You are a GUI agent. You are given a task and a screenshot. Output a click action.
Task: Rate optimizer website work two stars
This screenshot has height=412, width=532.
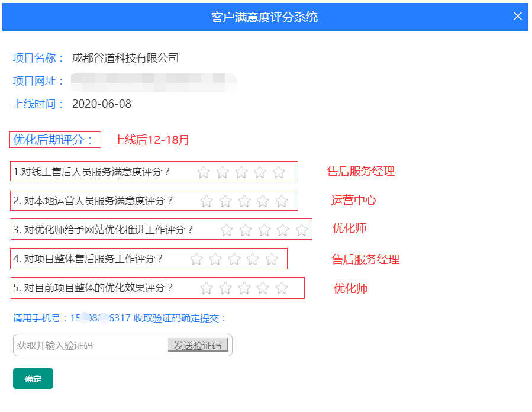(246, 230)
